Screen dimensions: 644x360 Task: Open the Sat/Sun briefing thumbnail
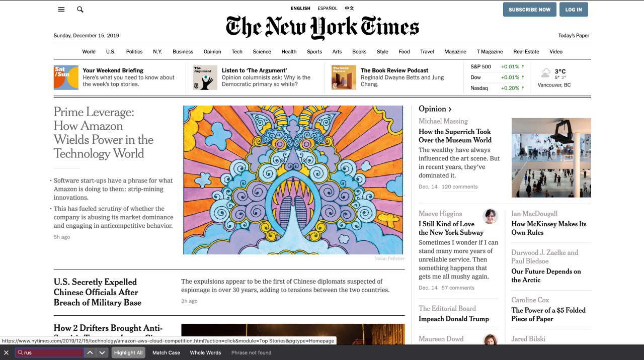[x=66, y=77]
